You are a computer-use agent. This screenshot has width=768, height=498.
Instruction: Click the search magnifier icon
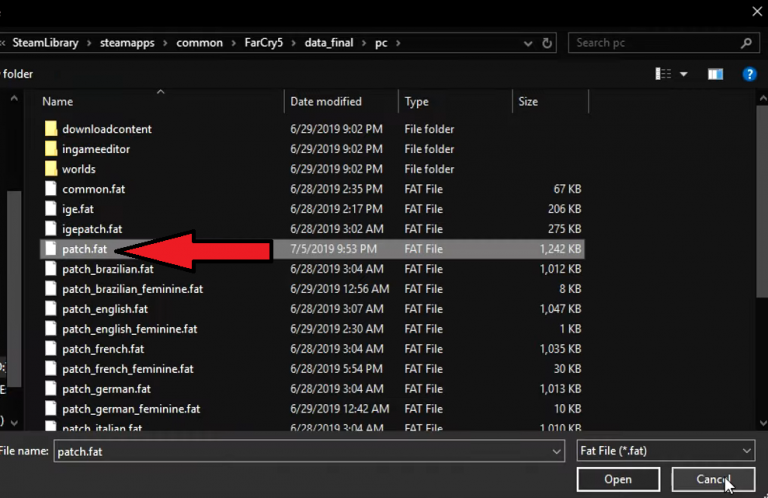(746, 43)
